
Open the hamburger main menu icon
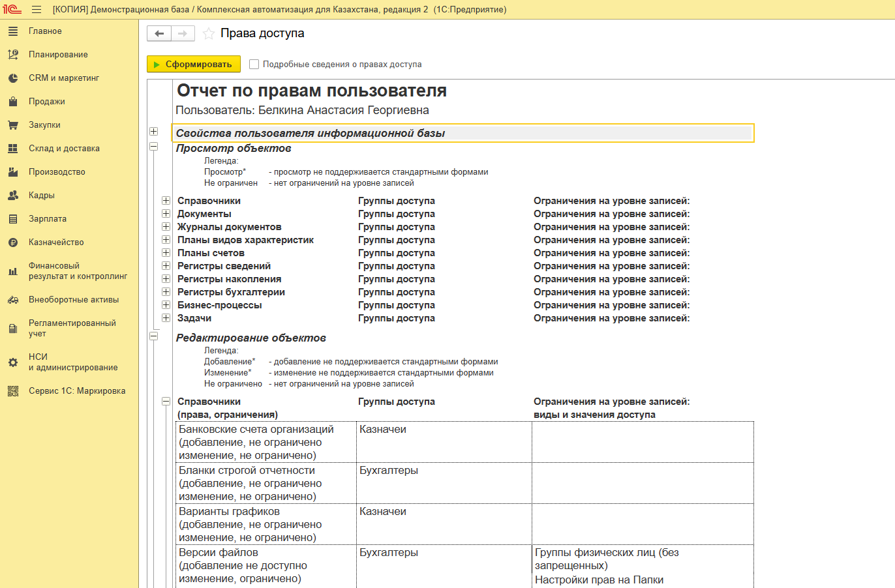pyautogui.click(x=37, y=10)
